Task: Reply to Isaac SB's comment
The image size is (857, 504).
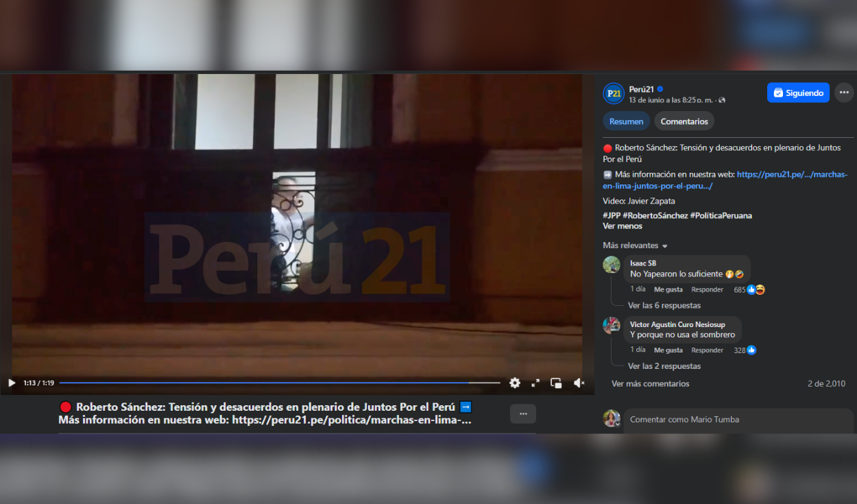Action: [x=708, y=289]
